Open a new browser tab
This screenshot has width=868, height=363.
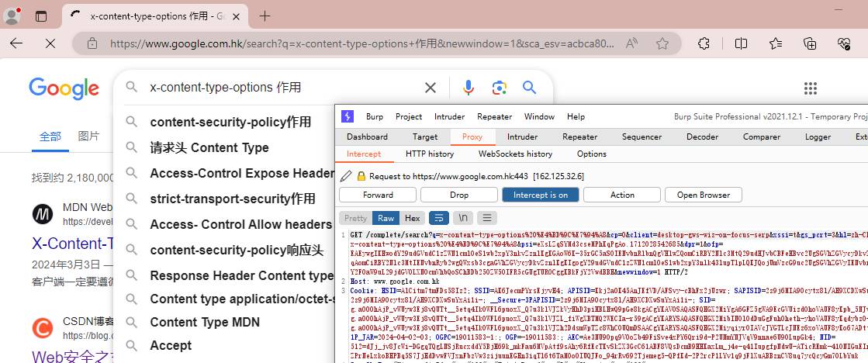pyautogui.click(x=265, y=16)
